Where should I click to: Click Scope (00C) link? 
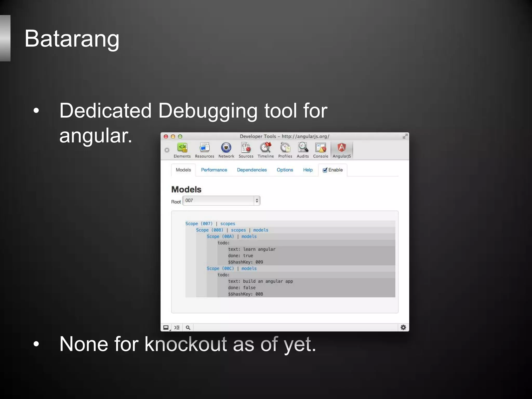coord(220,268)
